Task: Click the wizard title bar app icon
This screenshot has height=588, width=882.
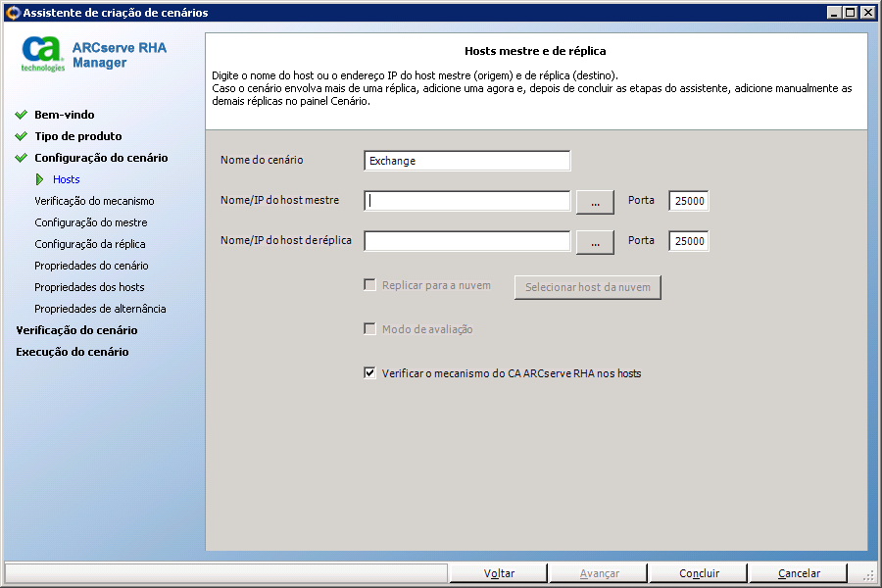Action: pyautogui.click(x=13, y=13)
